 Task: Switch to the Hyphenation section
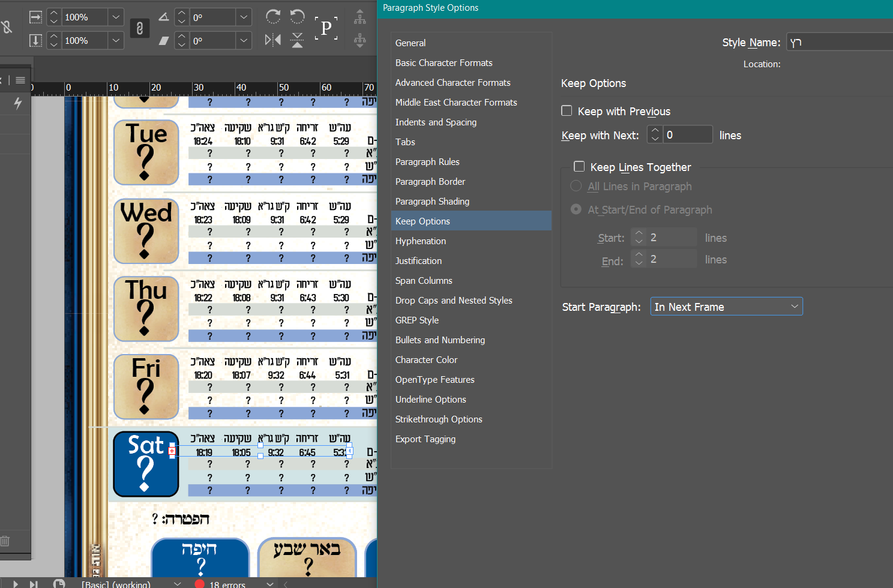tap(421, 241)
